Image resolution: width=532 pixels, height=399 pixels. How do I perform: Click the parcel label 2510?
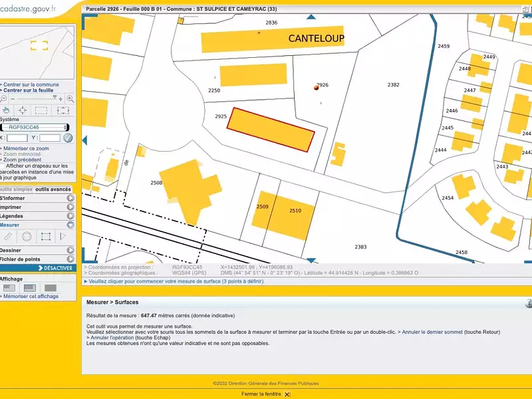[295, 211]
